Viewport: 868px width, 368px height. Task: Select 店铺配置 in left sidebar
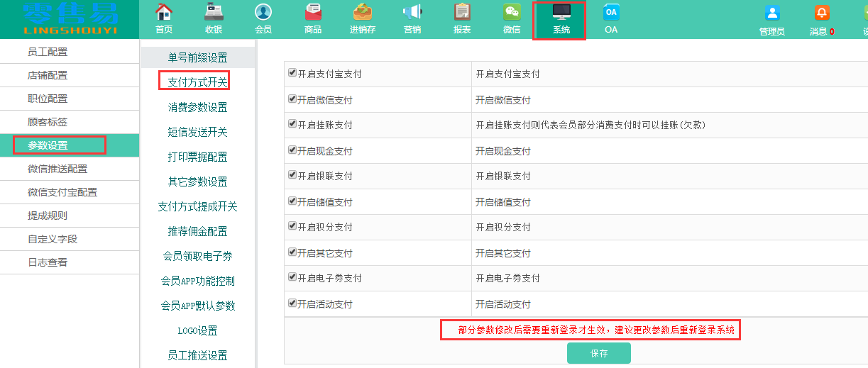tap(70, 75)
